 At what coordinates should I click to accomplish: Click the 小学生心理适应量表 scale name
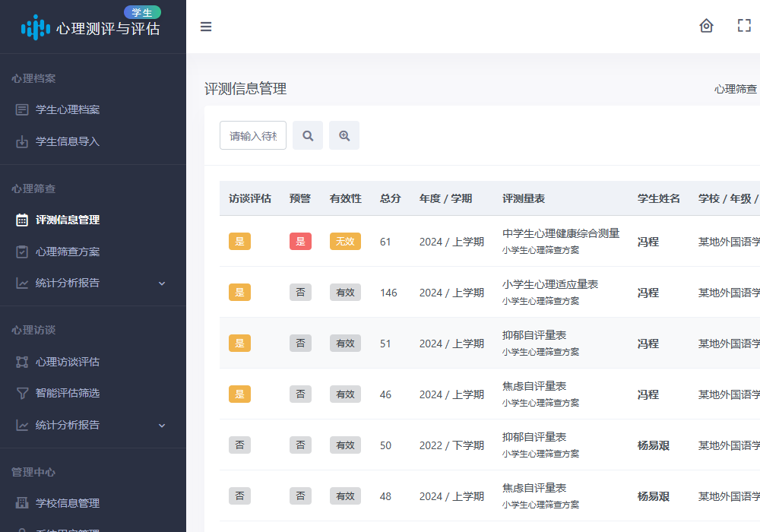550,284
